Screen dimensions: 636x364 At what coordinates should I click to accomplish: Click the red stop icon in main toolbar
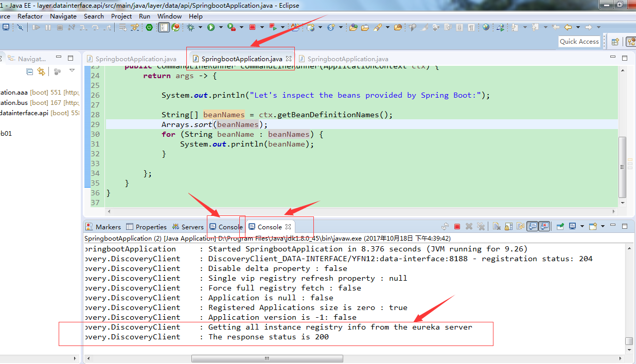pyautogui.click(x=252, y=27)
